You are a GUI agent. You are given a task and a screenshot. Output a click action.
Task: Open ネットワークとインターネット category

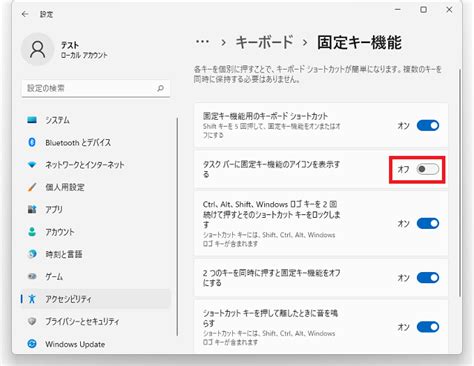click(x=96, y=165)
